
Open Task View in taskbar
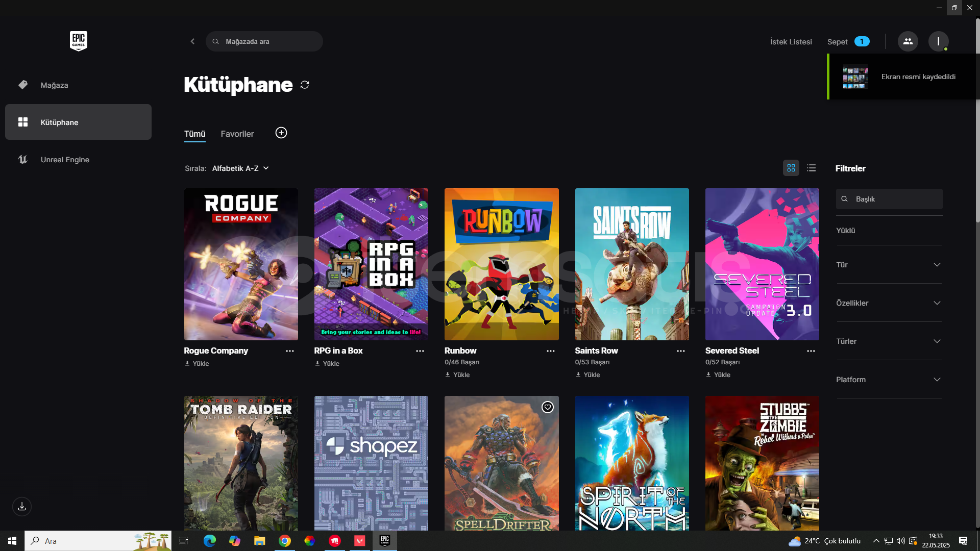[184, 541]
